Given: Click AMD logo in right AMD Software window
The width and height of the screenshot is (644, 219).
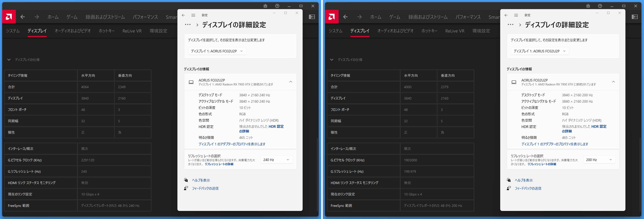Looking at the screenshot, I should [x=332, y=17].
